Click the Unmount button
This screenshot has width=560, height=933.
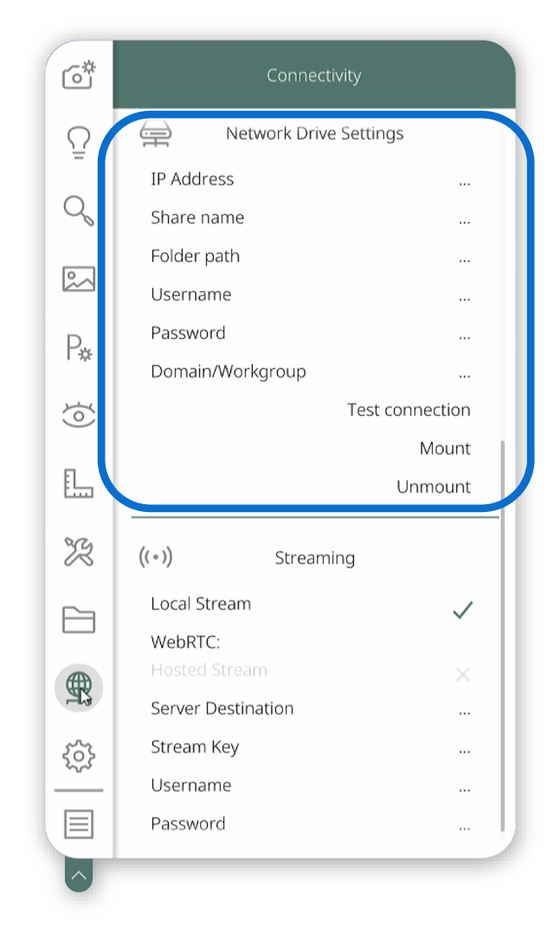coord(434,487)
